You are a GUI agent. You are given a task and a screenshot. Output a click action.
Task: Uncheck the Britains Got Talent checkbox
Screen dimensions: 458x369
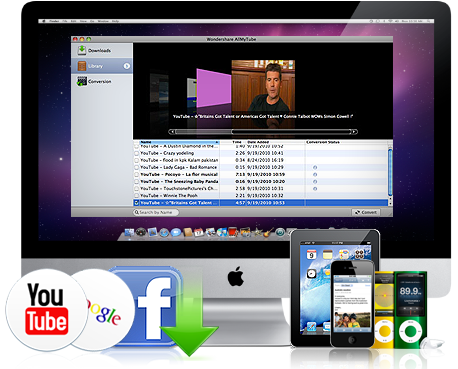point(136,203)
